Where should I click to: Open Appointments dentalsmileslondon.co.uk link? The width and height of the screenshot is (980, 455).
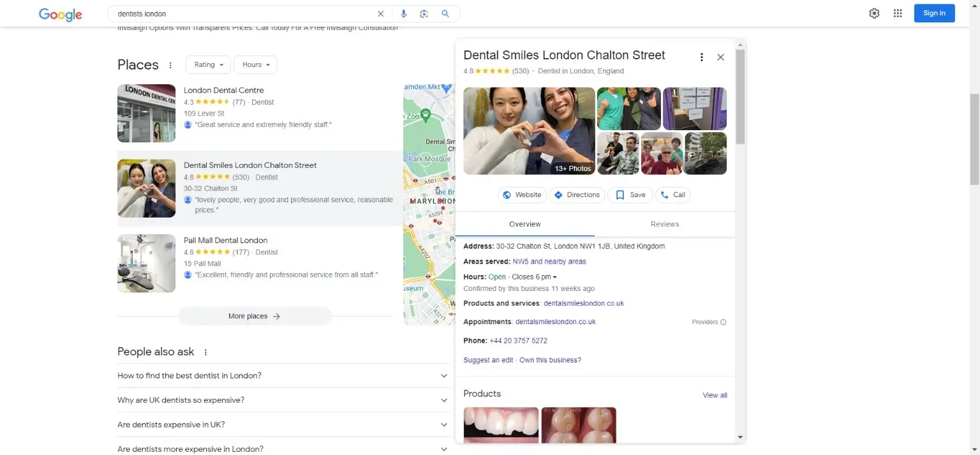click(556, 322)
